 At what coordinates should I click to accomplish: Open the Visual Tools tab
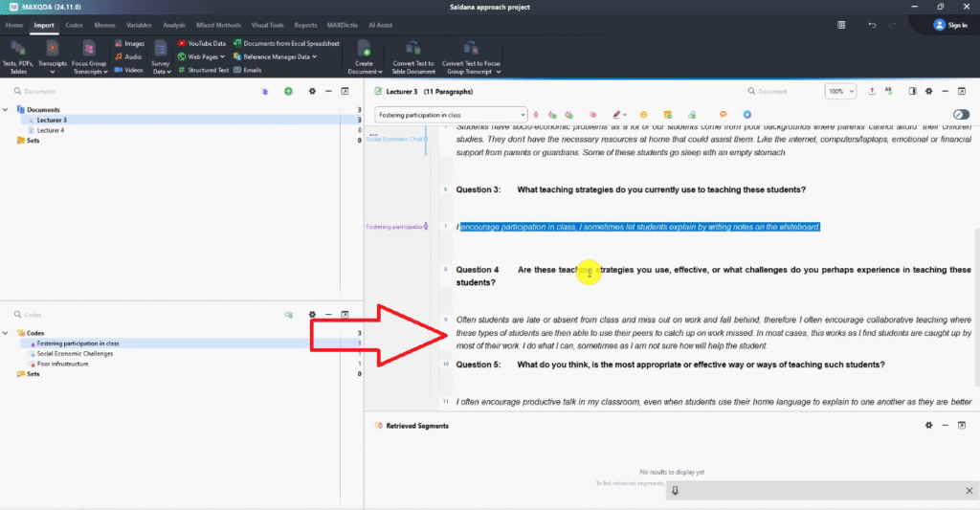266,25
